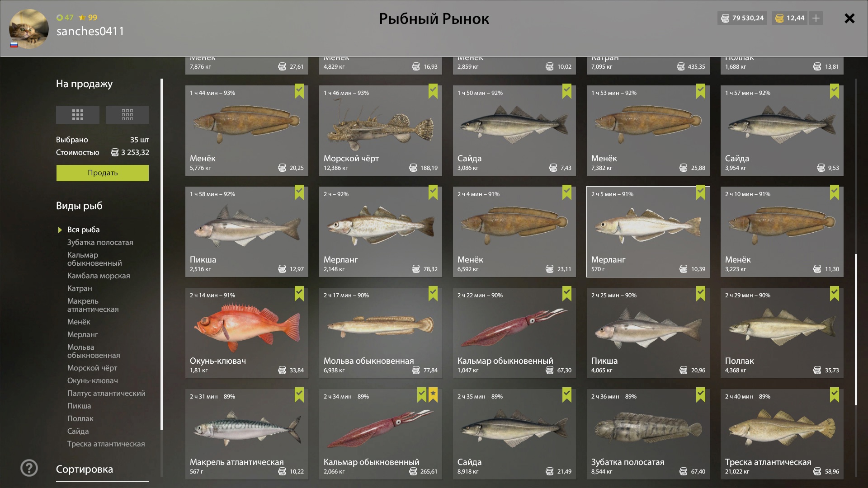Click the fish list vertical scrollbar
Image resolution: width=868 pixels, height=488 pixels.
tap(856, 330)
